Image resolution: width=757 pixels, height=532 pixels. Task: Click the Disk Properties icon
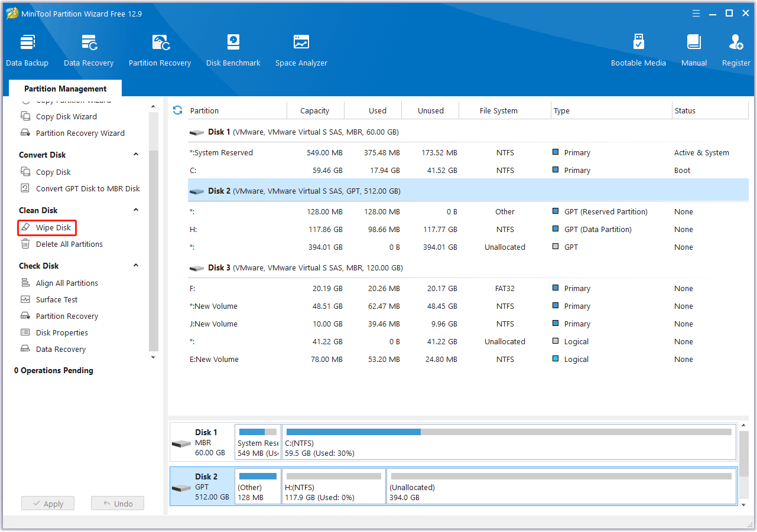coord(25,332)
